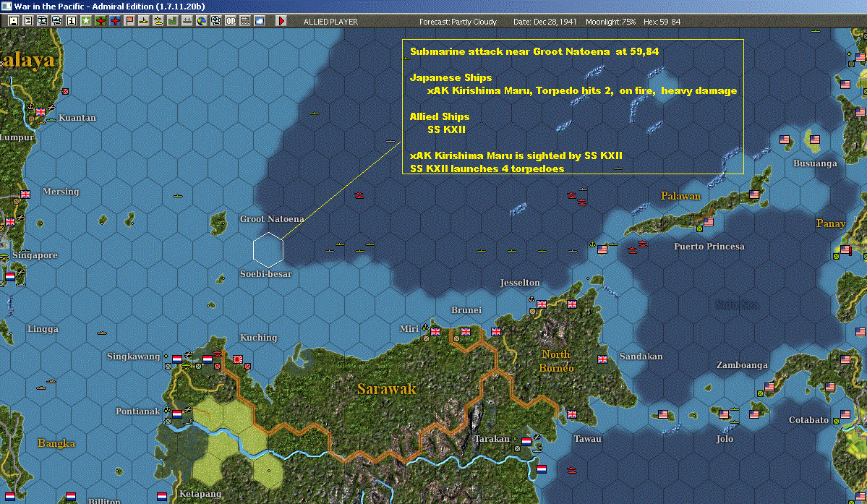Click the 'Allied Ships' heading in report
The width and height of the screenshot is (867, 504).
[440, 116]
